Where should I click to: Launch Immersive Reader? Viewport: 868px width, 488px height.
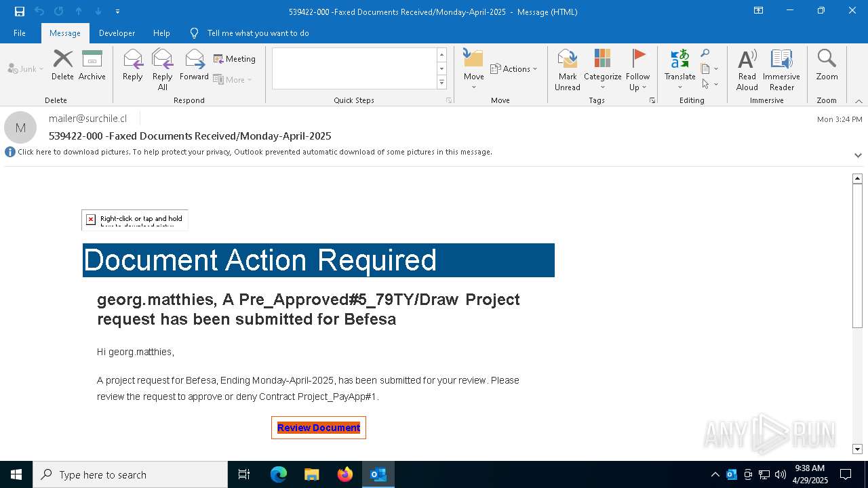coord(782,70)
